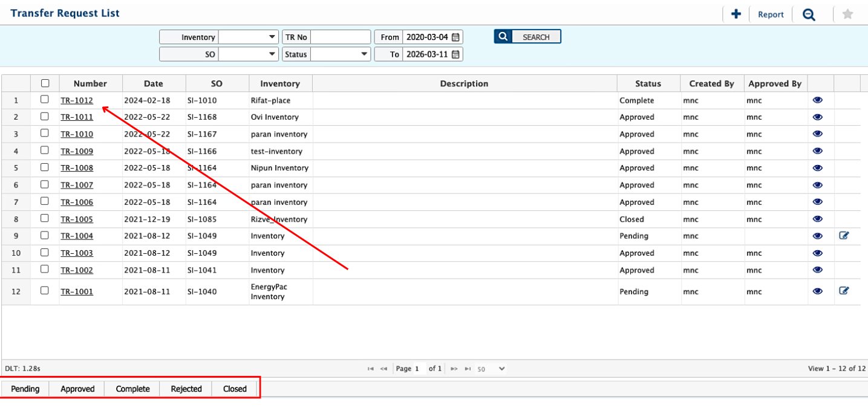
Task: Open the TR-1008 request link
Action: coord(77,168)
